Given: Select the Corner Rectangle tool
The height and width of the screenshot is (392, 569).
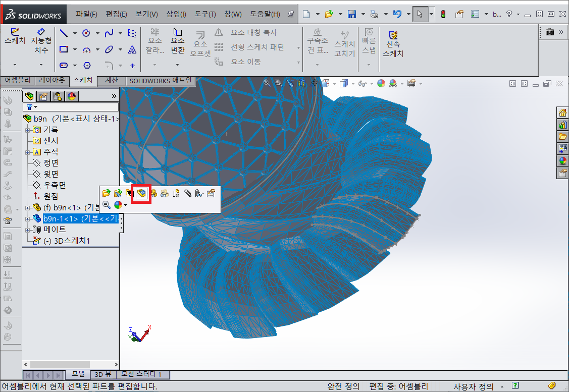Looking at the screenshot, I should [x=64, y=49].
